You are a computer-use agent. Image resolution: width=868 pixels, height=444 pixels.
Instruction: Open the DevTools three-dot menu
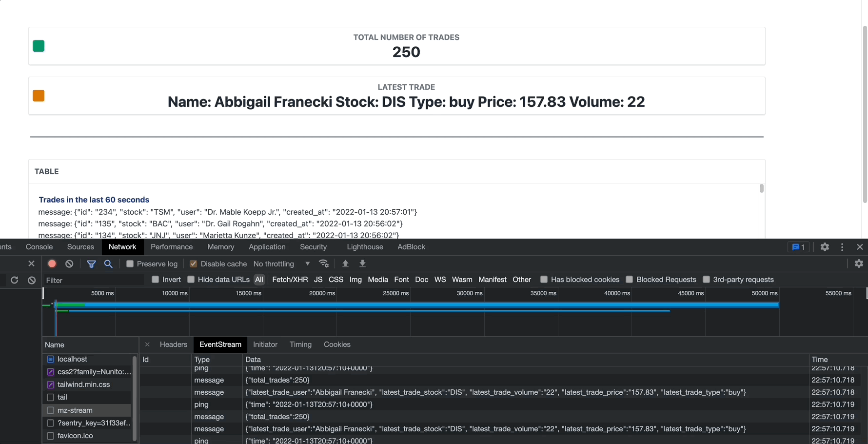pos(842,247)
